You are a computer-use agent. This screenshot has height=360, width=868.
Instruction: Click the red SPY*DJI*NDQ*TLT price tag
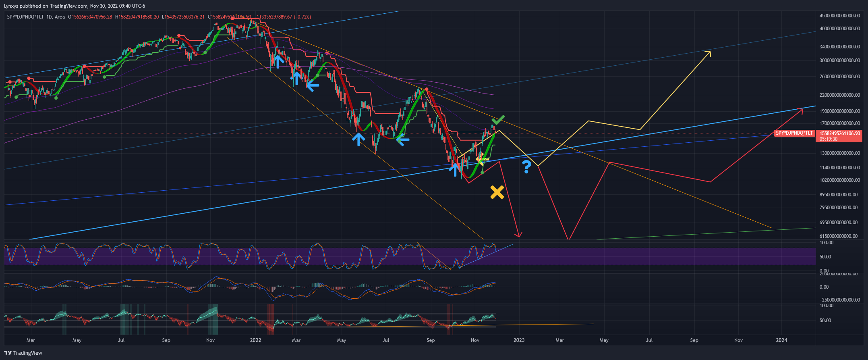794,133
